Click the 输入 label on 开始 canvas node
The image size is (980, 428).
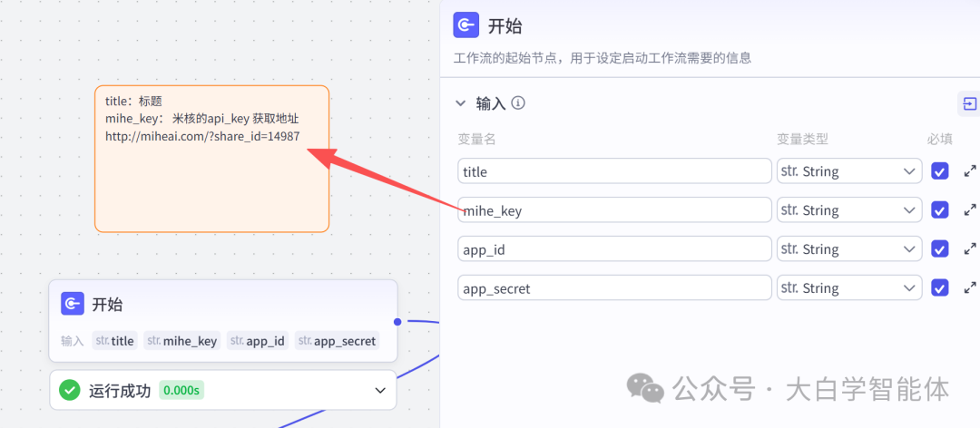click(72, 341)
